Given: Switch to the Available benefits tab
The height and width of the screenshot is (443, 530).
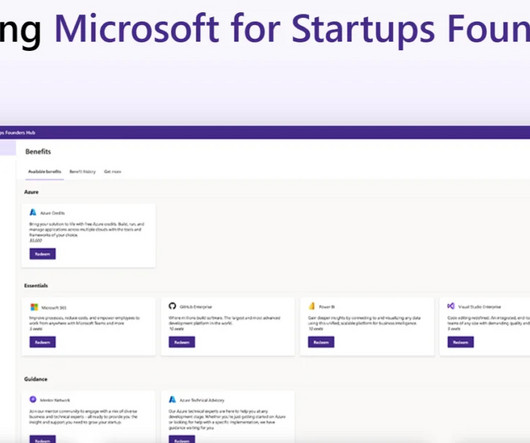Looking at the screenshot, I should 45,172.
